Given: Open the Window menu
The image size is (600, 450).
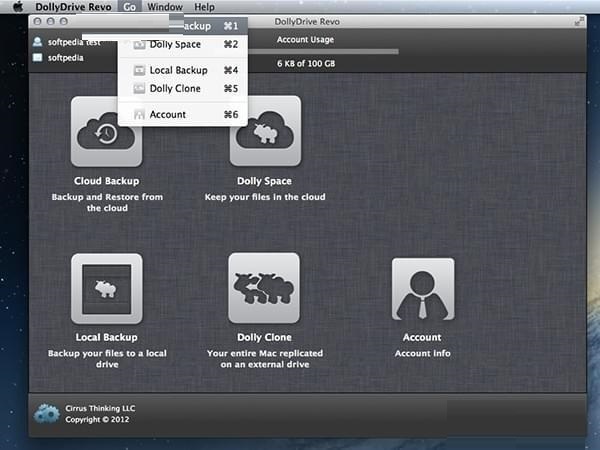Looking at the screenshot, I should (165, 7).
